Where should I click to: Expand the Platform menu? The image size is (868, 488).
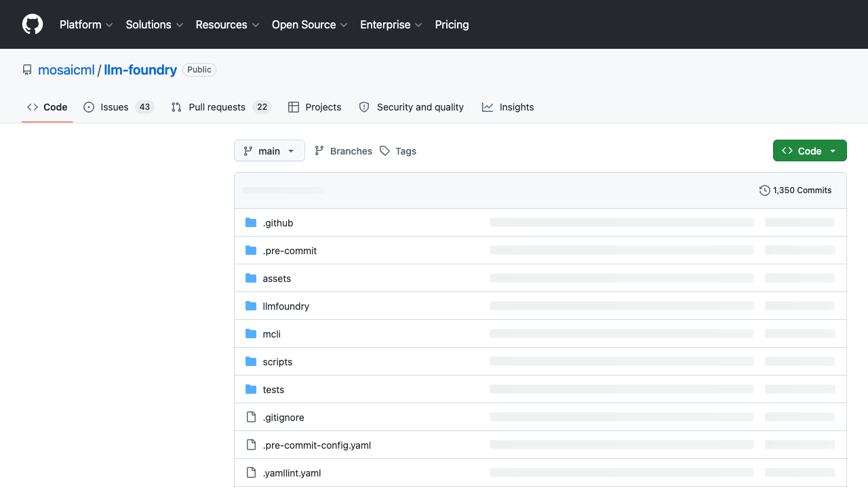click(86, 24)
